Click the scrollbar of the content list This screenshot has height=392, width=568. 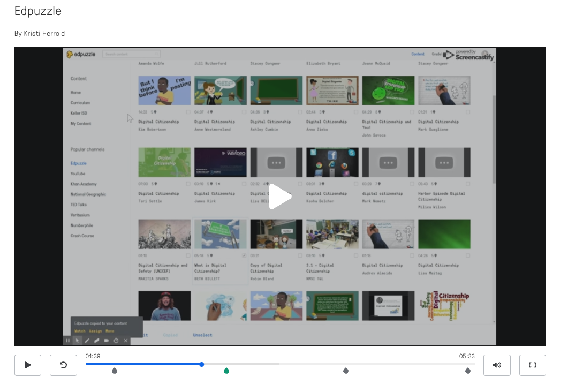494,139
